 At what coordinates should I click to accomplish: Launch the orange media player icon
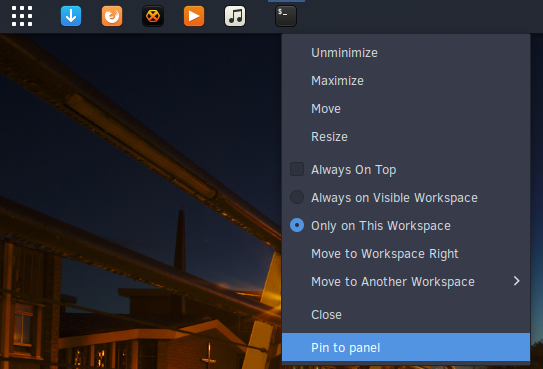(194, 16)
